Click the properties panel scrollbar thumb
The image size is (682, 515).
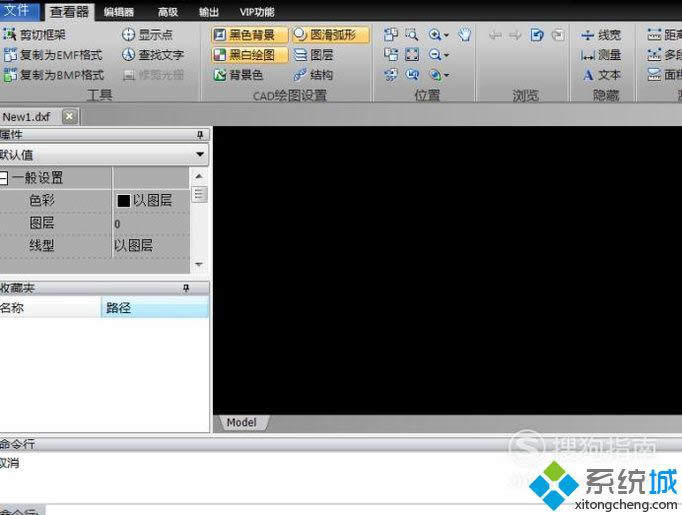tap(199, 194)
